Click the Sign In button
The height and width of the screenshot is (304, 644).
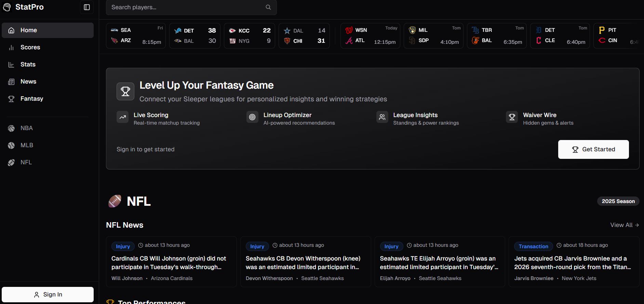[x=48, y=294]
